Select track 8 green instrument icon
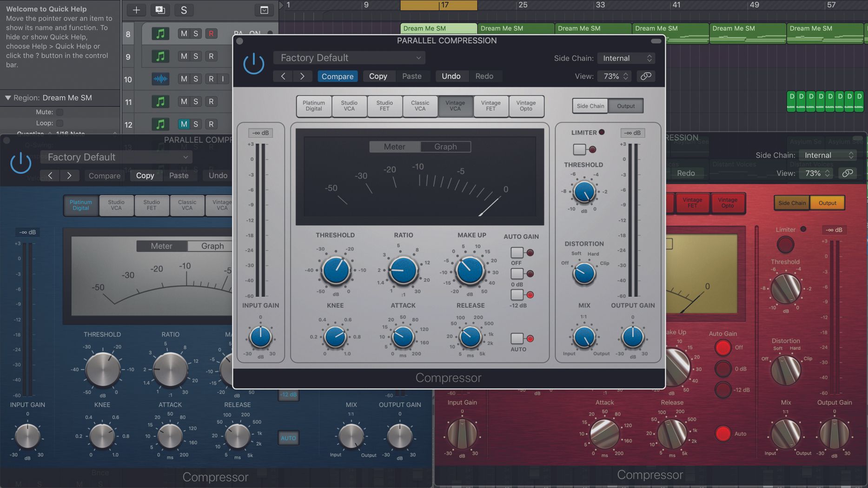 (x=160, y=33)
